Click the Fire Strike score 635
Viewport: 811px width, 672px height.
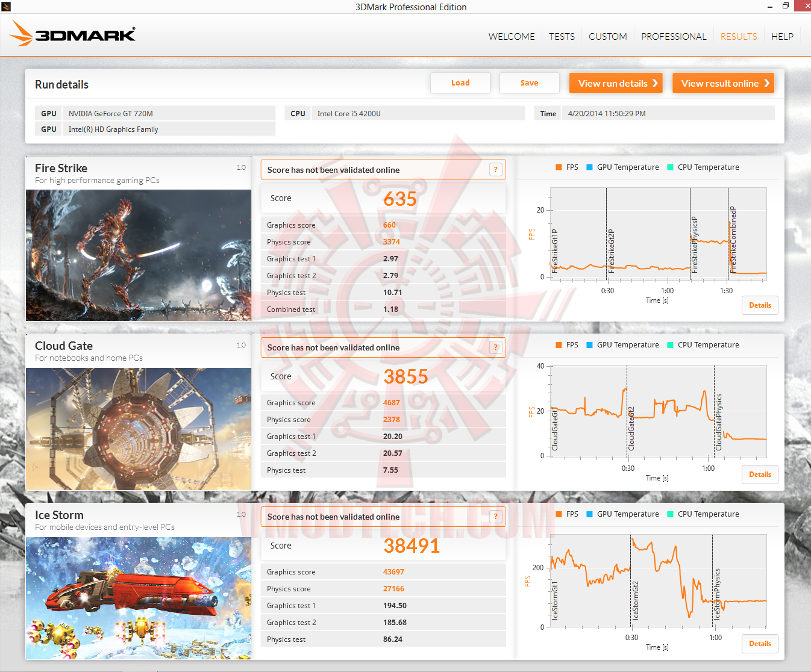(x=400, y=199)
